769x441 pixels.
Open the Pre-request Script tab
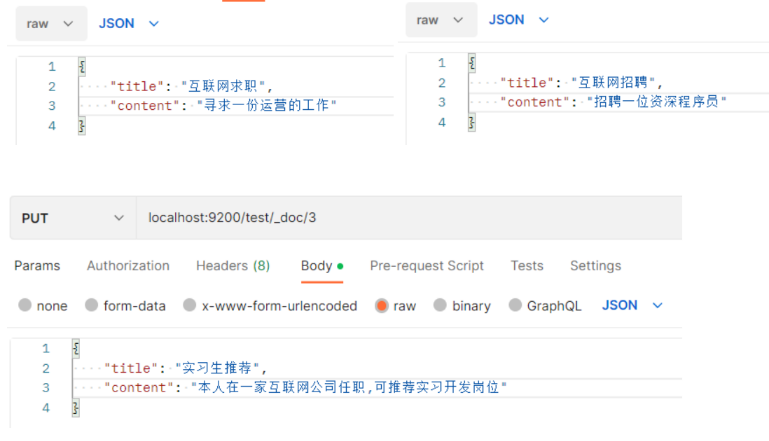427,266
